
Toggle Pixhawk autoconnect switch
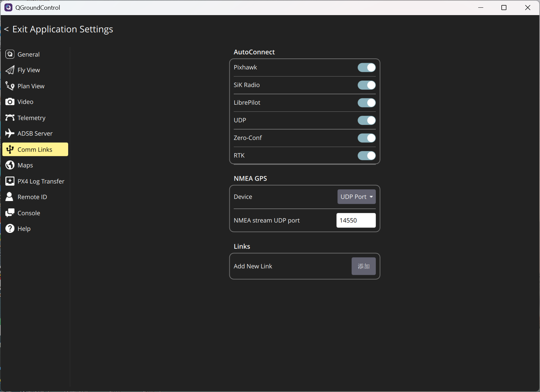[366, 67]
